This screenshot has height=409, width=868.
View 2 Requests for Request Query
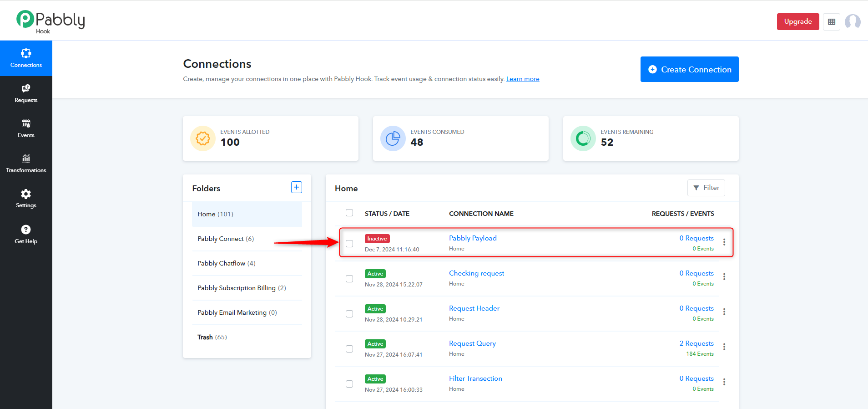pyautogui.click(x=696, y=343)
